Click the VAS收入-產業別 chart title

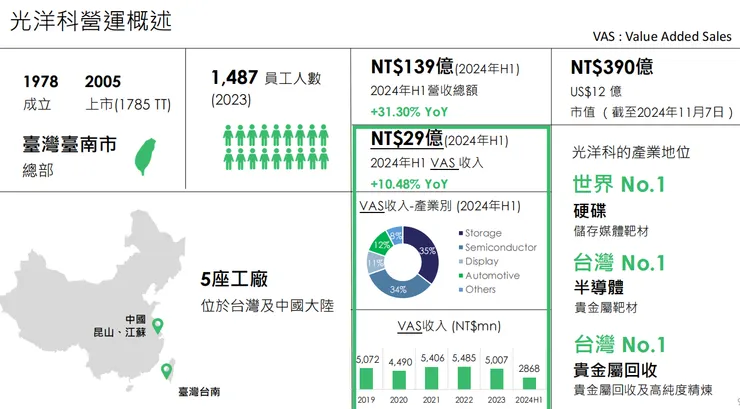tap(440, 206)
